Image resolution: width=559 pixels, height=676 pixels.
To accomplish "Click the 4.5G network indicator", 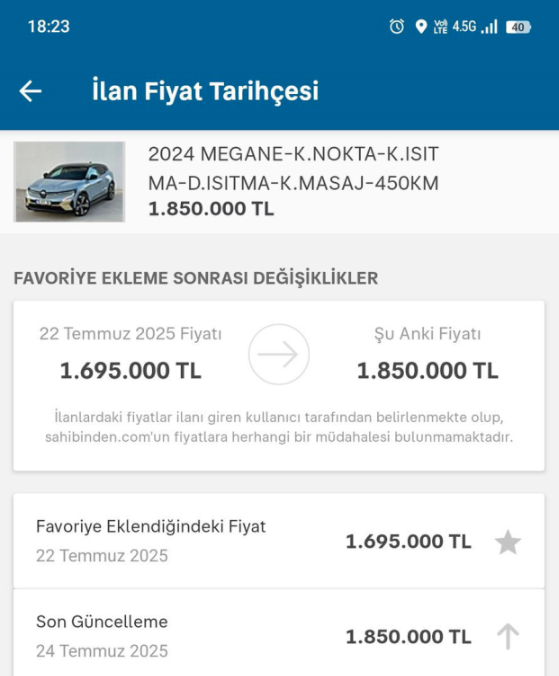I will coord(464,27).
